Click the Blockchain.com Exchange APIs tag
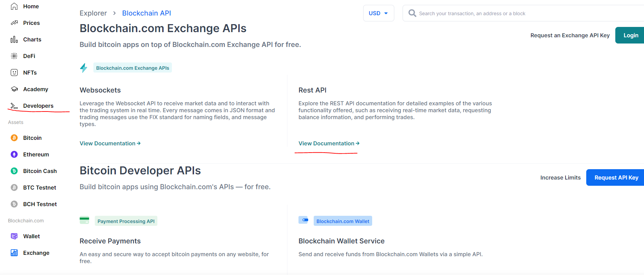This screenshot has width=644, height=280. (132, 68)
